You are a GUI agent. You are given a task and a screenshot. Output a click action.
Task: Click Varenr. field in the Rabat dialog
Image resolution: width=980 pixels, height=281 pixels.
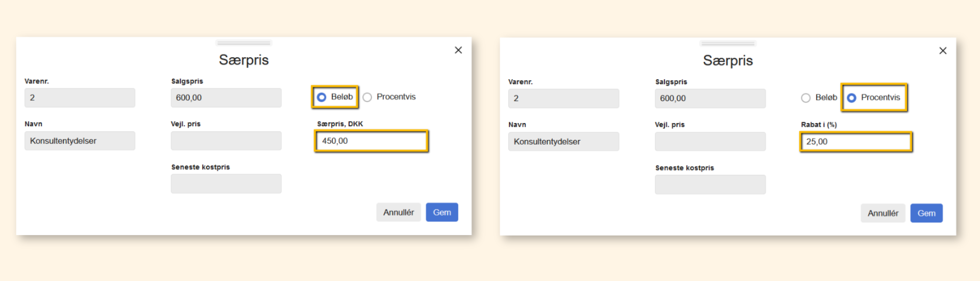563,99
